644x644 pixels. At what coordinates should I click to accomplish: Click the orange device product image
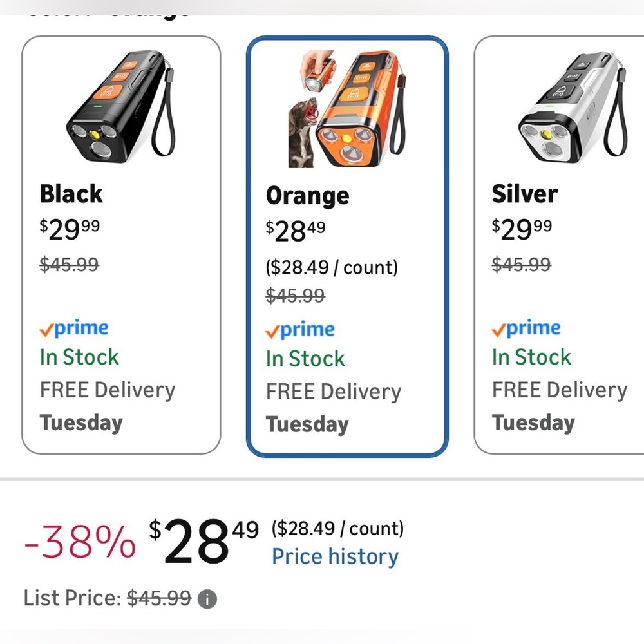[x=347, y=109]
